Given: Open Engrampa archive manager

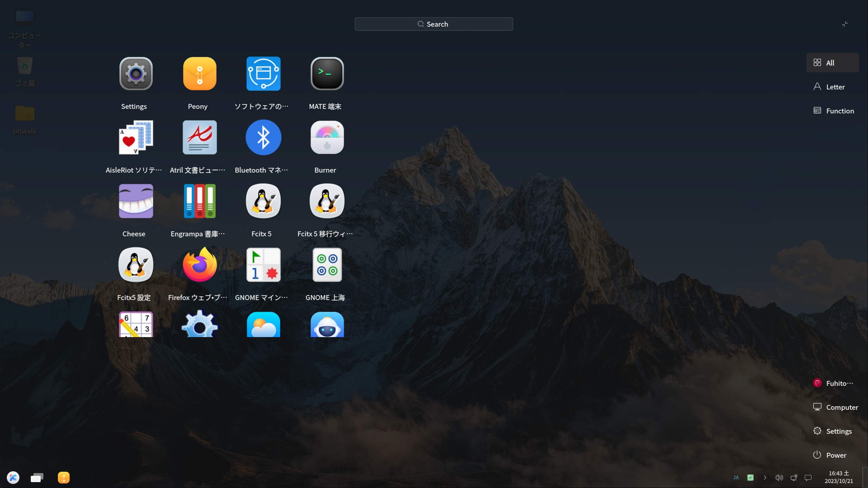Looking at the screenshot, I should pos(199,201).
